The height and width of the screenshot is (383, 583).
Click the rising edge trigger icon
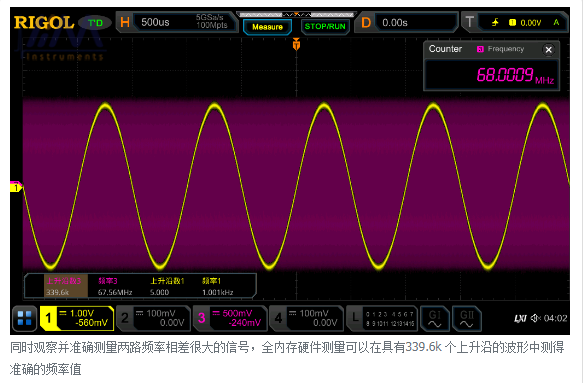pos(495,22)
